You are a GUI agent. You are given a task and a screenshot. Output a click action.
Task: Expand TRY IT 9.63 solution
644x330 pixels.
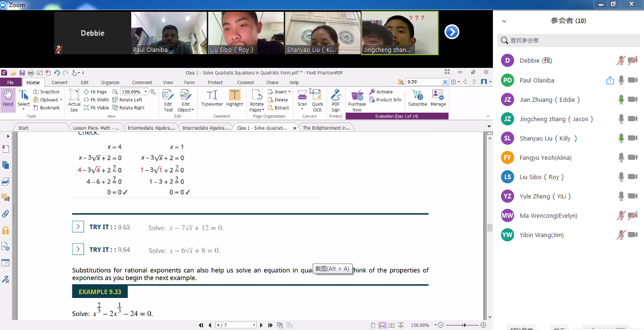(x=78, y=227)
